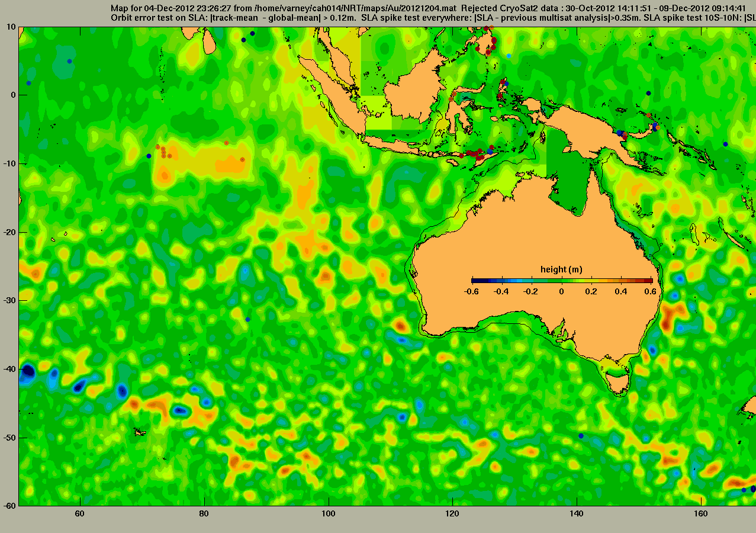Screen dimensions: 756x533
Task: Click the red high eddy near 112E, 34S
Action: (401, 325)
